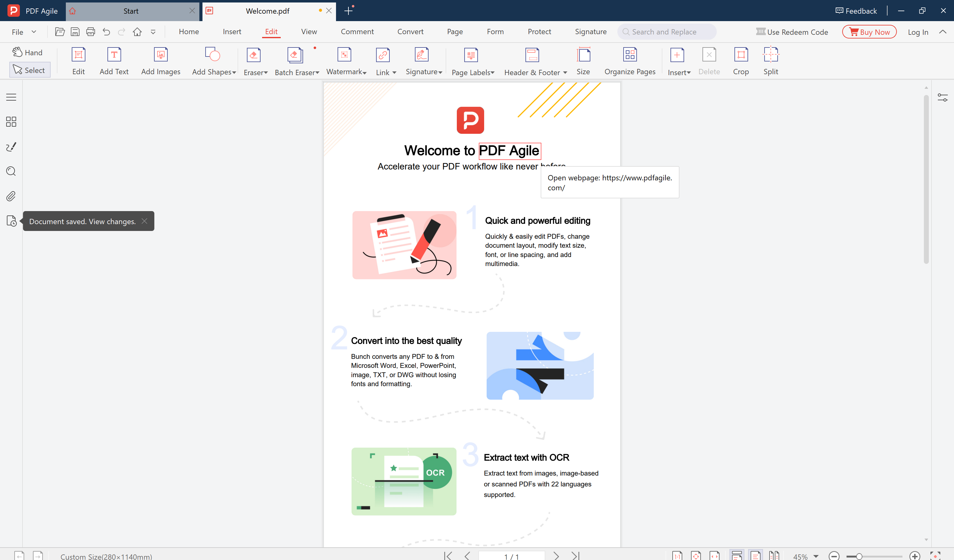Click the Save disk icon
The height and width of the screenshot is (560, 954).
coord(75,32)
